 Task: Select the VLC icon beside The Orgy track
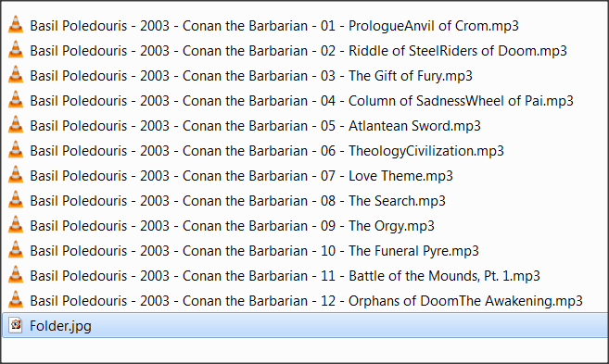click(x=16, y=225)
